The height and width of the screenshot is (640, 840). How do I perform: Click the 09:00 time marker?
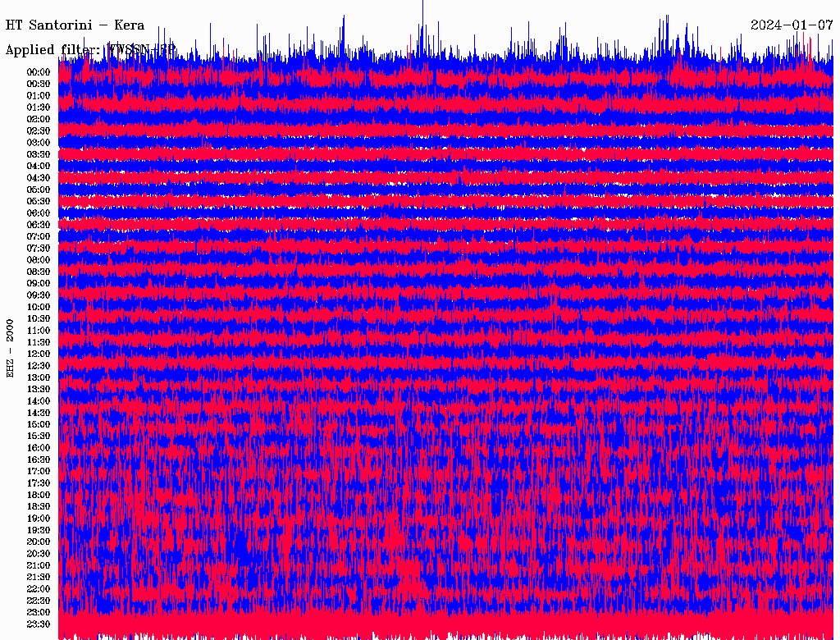39,283
